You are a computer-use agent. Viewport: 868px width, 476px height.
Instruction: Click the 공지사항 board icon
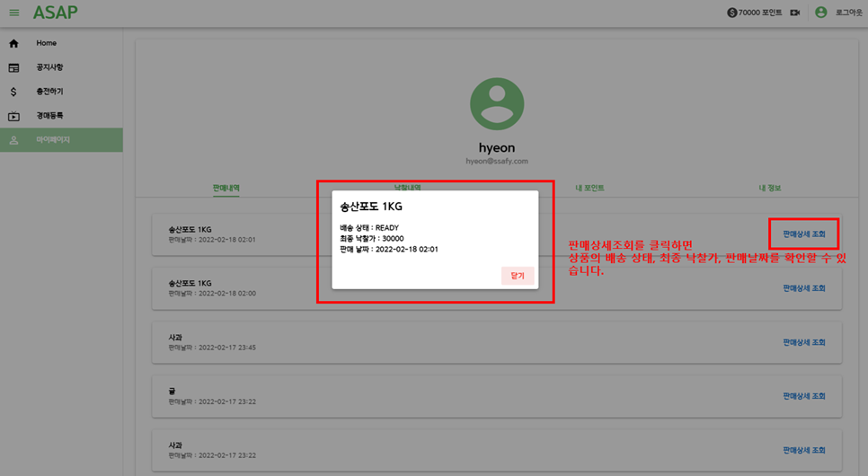click(x=13, y=67)
